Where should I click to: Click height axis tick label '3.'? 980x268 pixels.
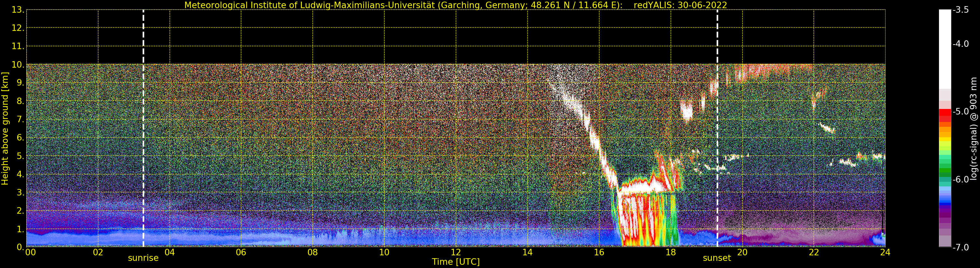(x=20, y=192)
